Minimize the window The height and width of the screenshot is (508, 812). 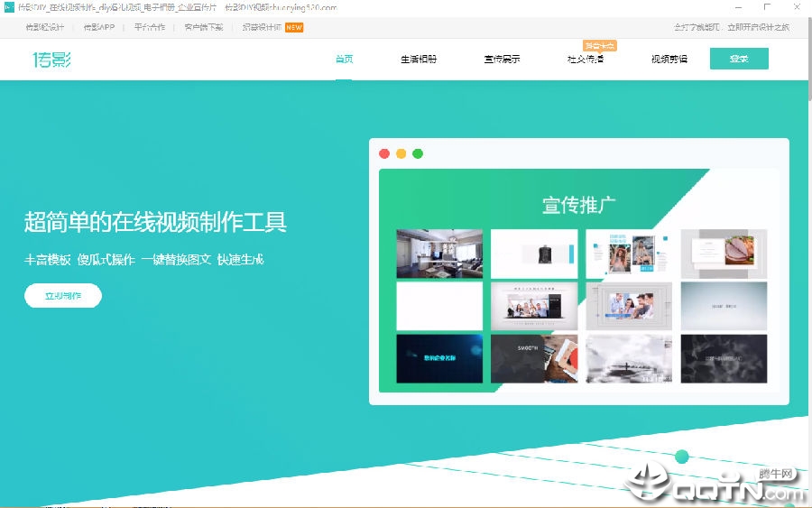click(x=738, y=7)
